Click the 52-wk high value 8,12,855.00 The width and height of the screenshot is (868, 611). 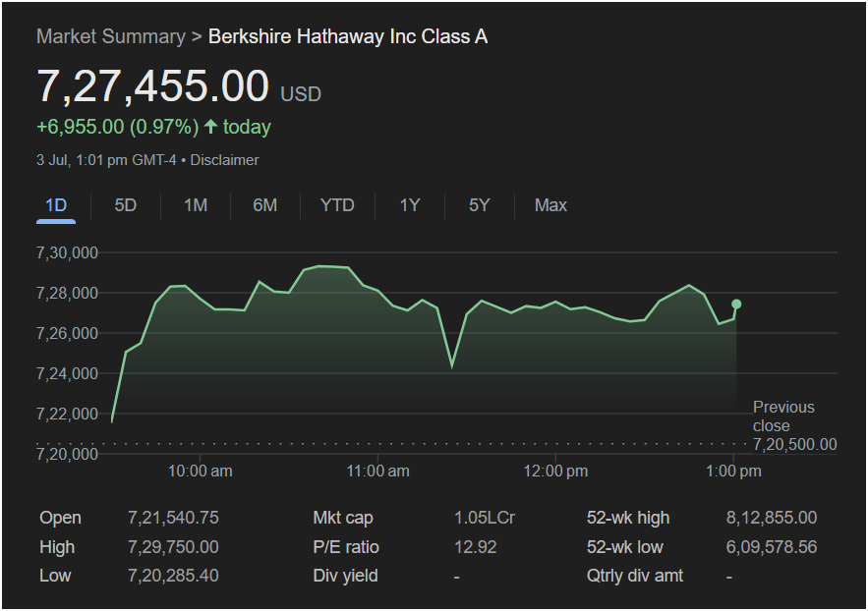[772, 518]
